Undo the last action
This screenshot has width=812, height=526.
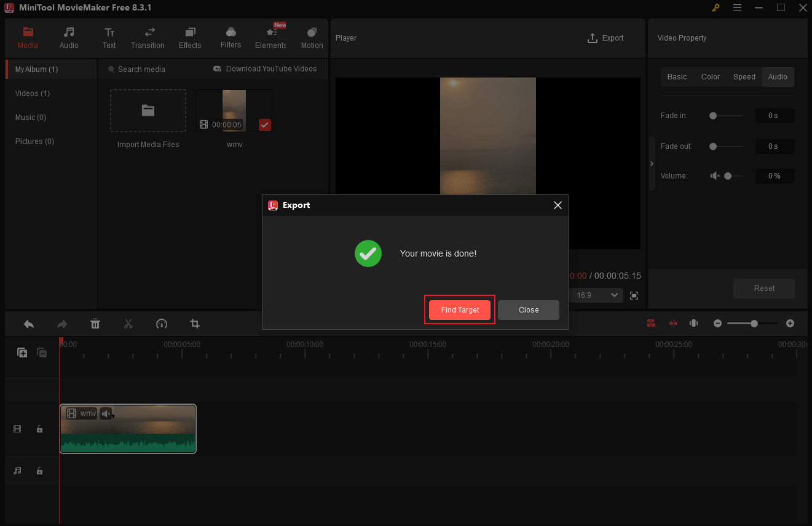(28, 324)
